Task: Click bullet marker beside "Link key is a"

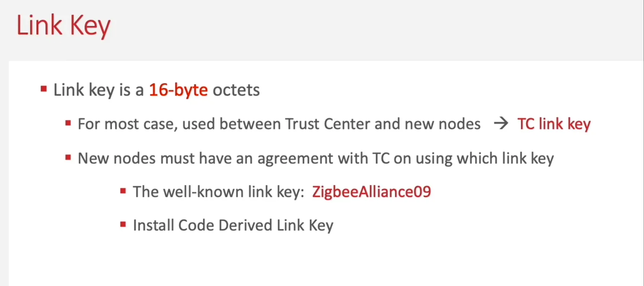Action: click(x=44, y=90)
